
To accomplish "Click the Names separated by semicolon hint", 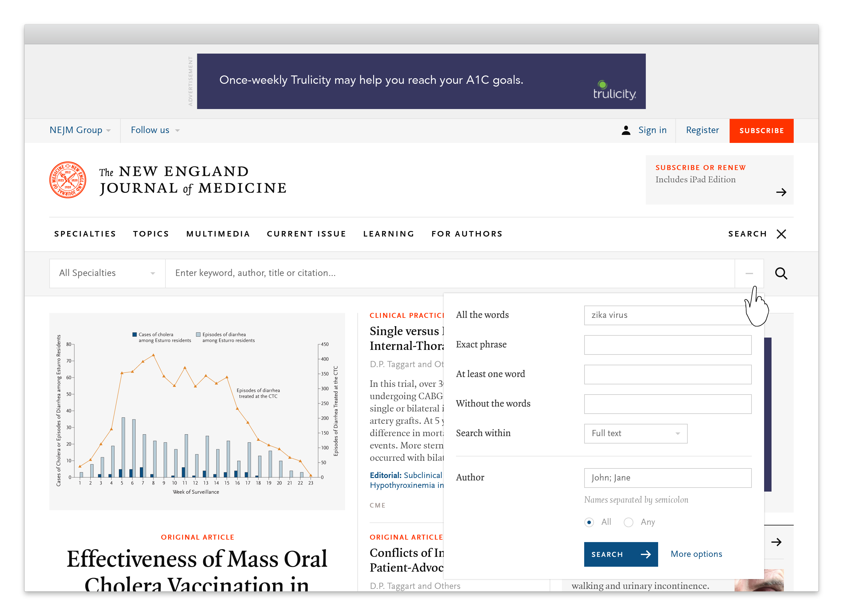I will (x=636, y=500).
